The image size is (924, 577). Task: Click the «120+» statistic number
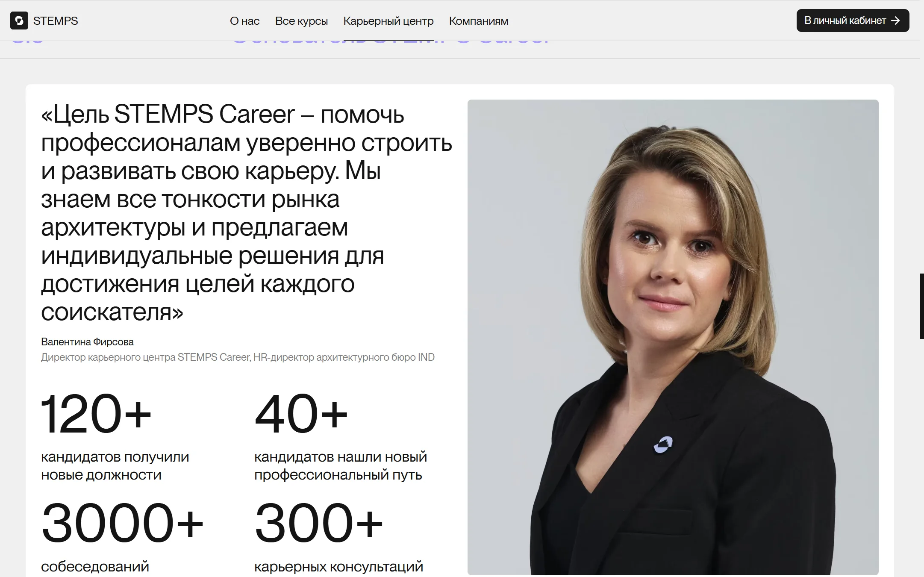[x=96, y=414]
